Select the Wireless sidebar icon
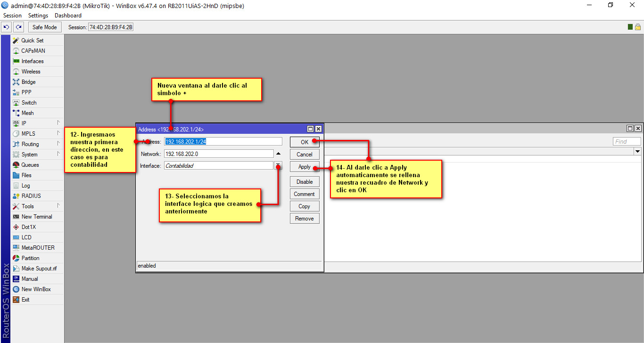Screen dimensions: 644x343 point(16,72)
